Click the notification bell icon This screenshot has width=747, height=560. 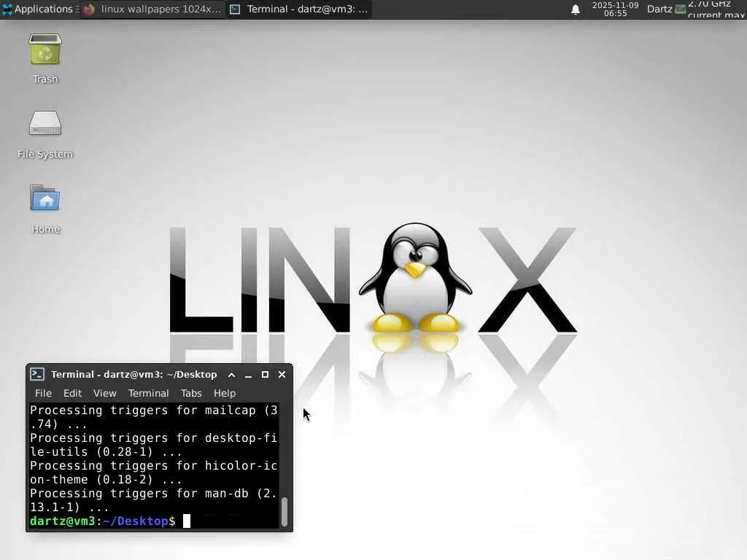(x=576, y=9)
